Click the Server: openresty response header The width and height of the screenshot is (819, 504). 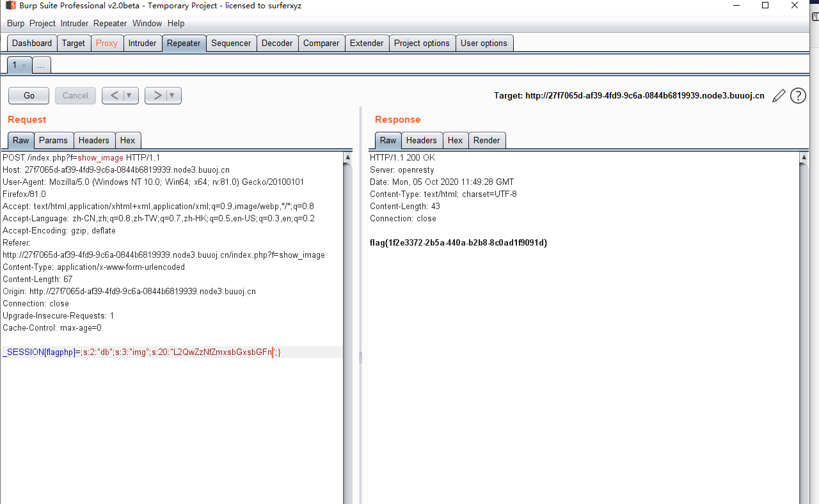[402, 169]
